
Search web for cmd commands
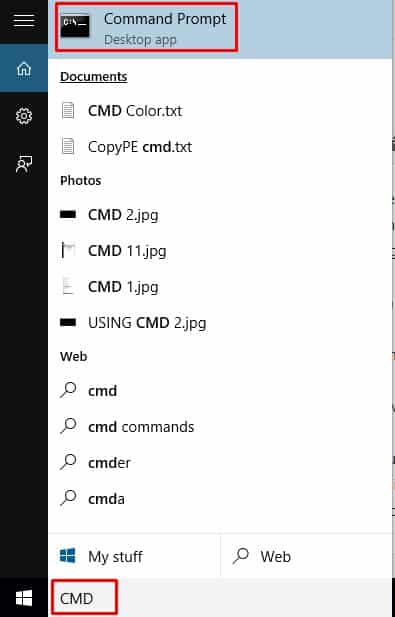[x=220, y=427]
